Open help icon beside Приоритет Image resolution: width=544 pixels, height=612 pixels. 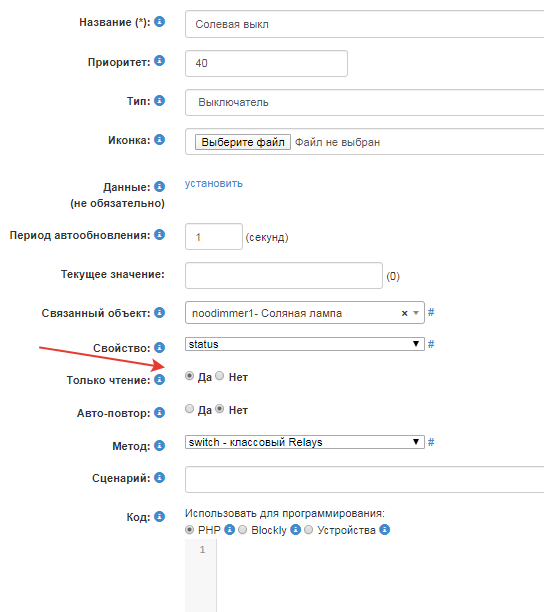point(159,60)
